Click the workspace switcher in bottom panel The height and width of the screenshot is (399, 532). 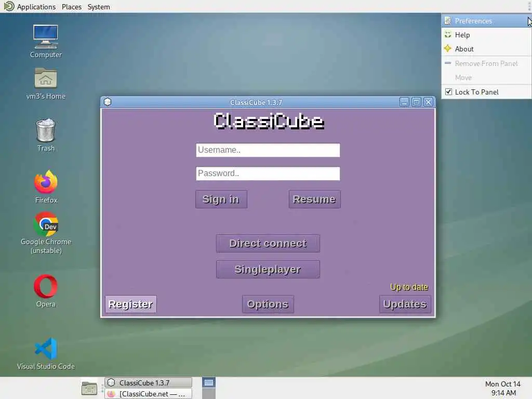coord(209,388)
